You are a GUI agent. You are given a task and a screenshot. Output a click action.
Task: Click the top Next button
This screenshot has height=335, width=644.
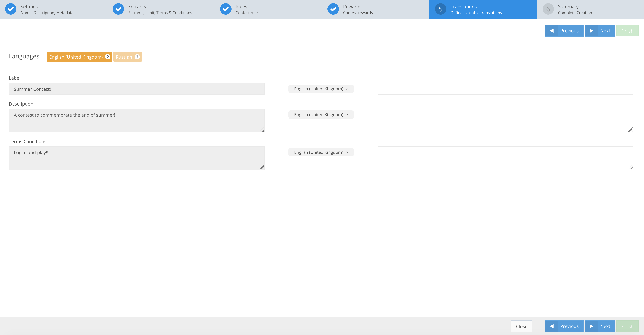click(x=600, y=31)
